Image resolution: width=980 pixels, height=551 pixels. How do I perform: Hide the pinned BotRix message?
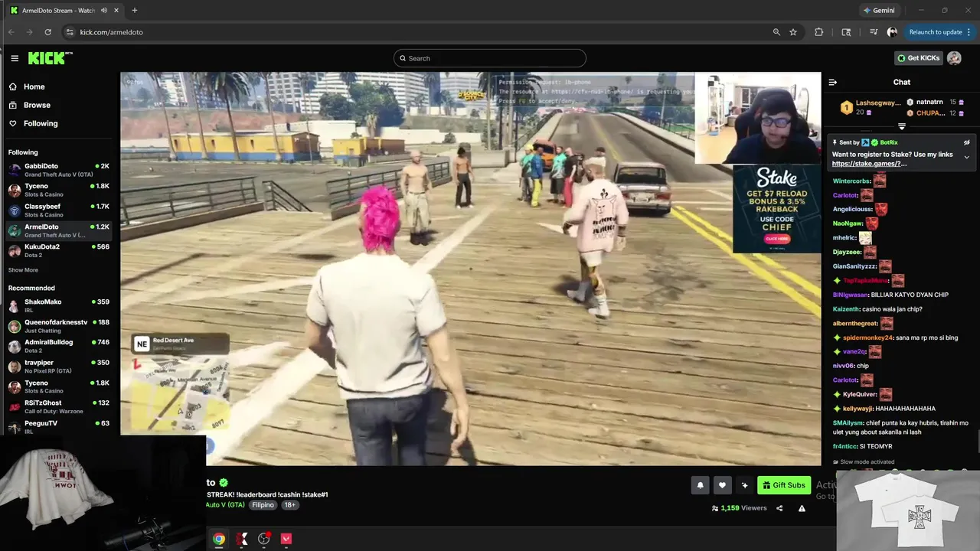966,142
